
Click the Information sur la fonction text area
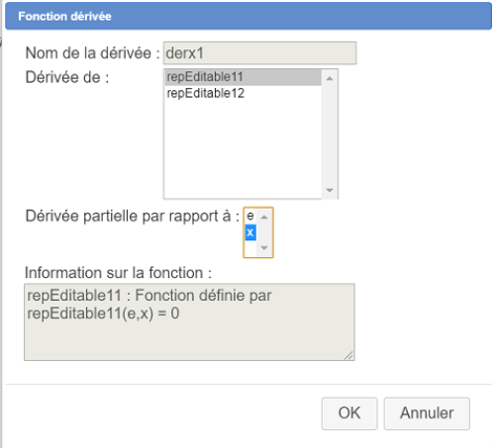coord(189,322)
